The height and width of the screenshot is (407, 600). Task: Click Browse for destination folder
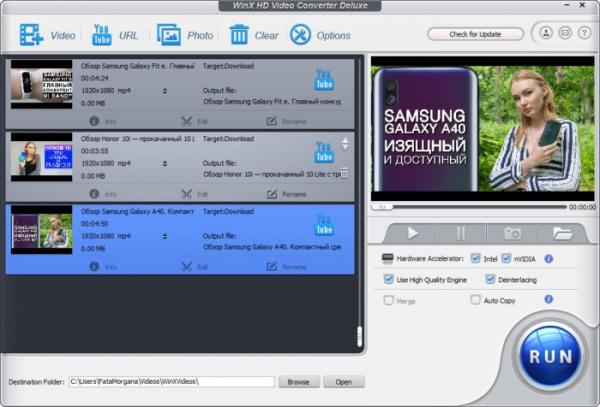(298, 382)
